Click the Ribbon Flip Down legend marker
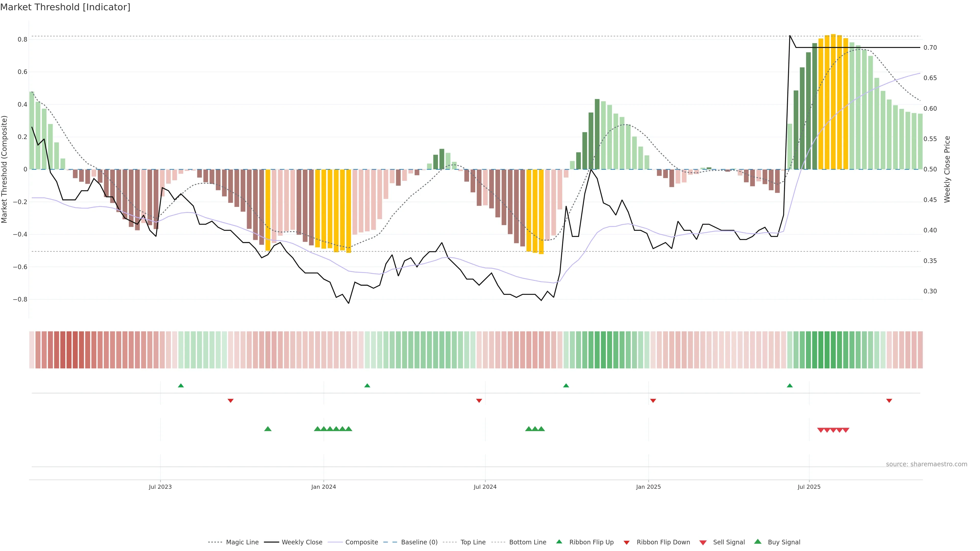 click(x=627, y=542)
